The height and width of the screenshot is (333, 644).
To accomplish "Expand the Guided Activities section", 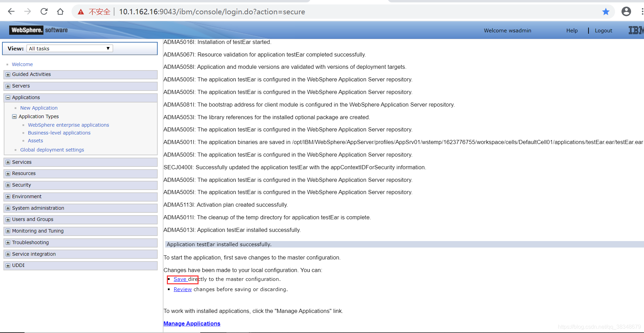I will coord(8,75).
